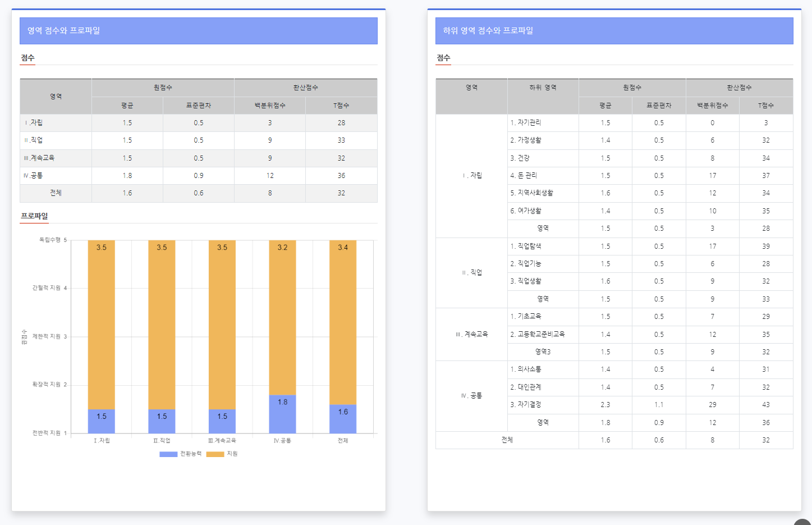Select the 2. 고등학교준비교육 row label

pyautogui.click(x=538, y=334)
